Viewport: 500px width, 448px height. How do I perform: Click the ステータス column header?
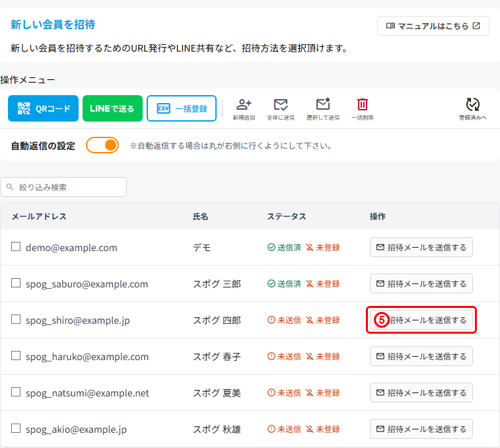[x=287, y=217]
